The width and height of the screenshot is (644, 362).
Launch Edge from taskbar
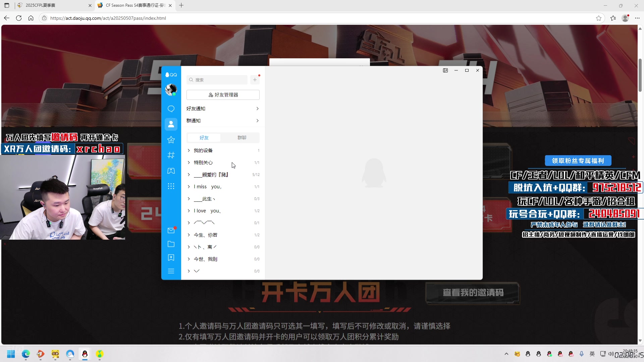26,354
